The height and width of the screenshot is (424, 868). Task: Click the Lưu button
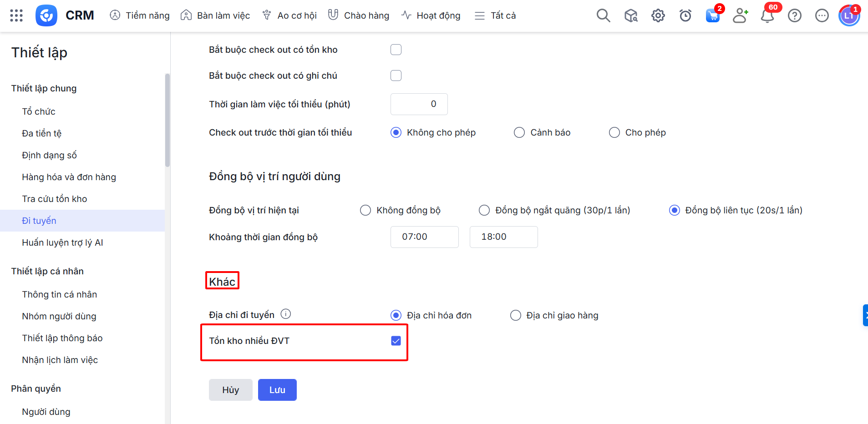pos(277,390)
